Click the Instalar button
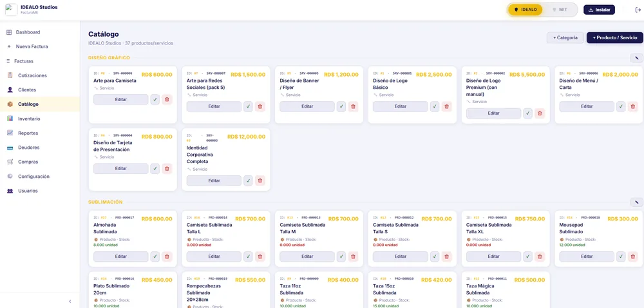This screenshot has height=308, width=644. point(599,10)
